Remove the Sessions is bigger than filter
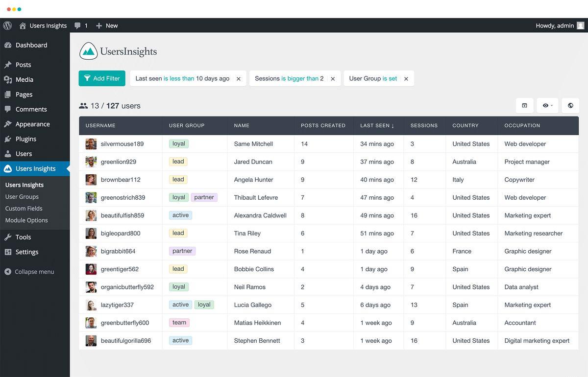Viewport: 588px width, 377px height. click(333, 79)
